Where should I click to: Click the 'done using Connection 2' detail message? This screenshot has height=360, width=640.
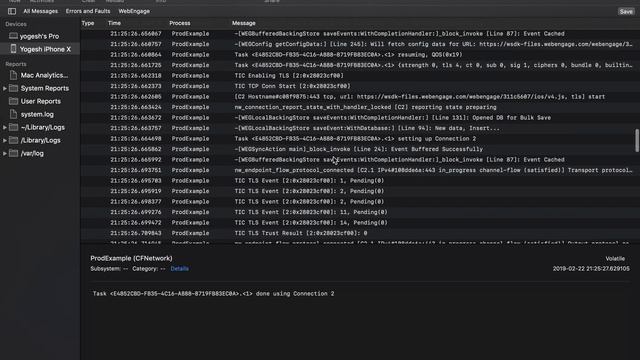(x=213, y=293)
